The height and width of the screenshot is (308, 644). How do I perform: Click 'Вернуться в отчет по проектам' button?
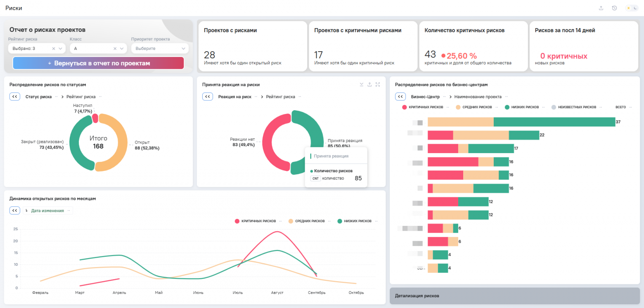coord(98,63)
